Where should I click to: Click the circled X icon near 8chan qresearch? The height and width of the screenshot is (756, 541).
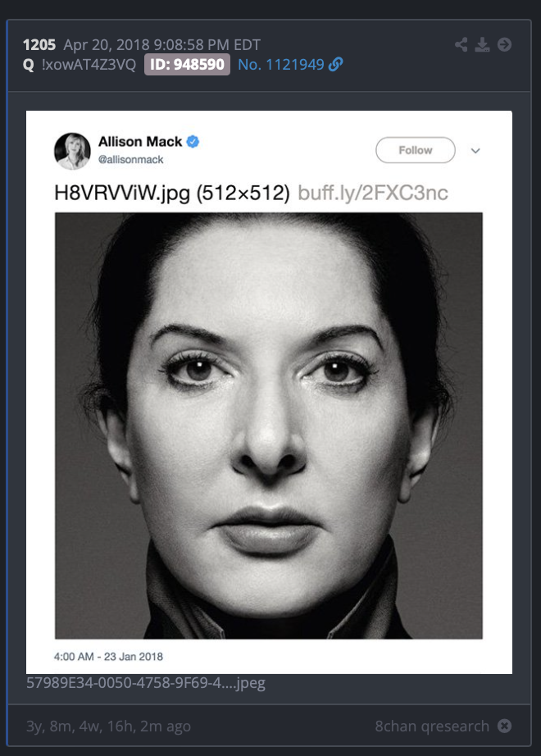504,726
